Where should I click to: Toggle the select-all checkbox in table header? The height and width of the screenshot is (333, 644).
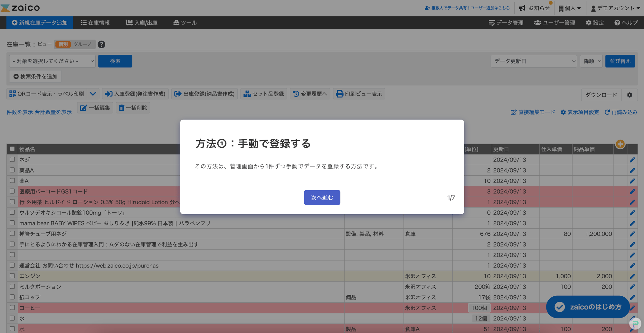click(12, 149)
